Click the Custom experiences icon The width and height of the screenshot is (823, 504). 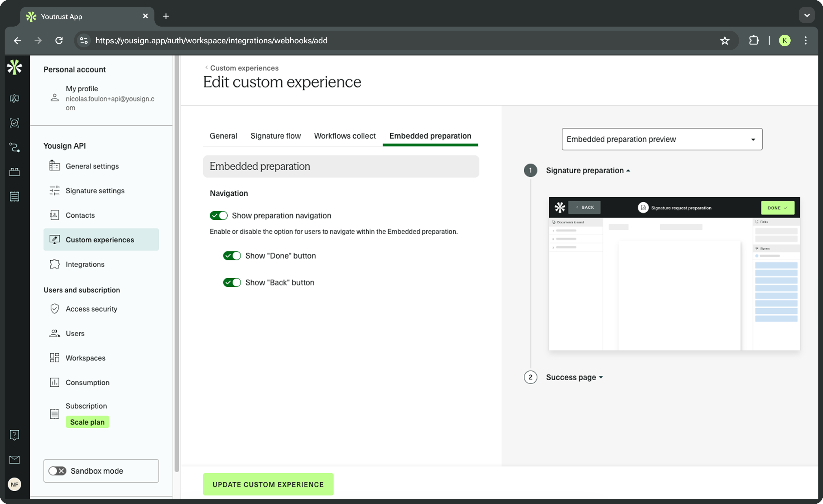(x=54, y=239)
